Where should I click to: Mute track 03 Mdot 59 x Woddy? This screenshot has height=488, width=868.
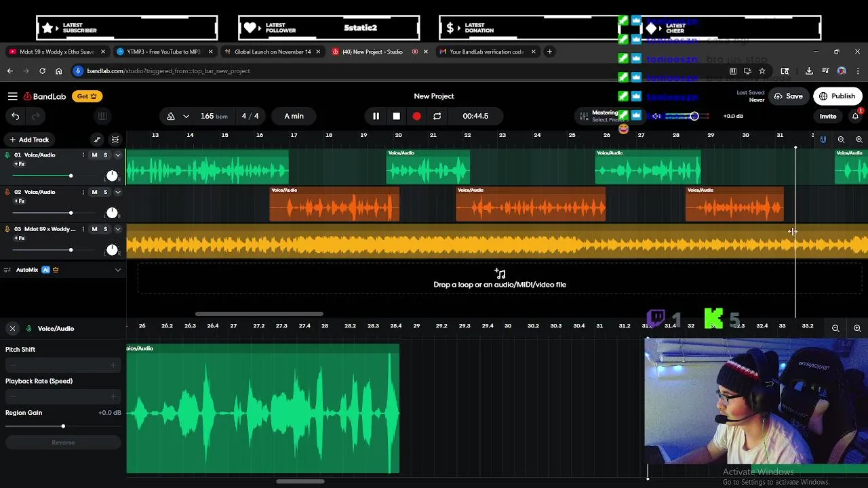point(94,229)
